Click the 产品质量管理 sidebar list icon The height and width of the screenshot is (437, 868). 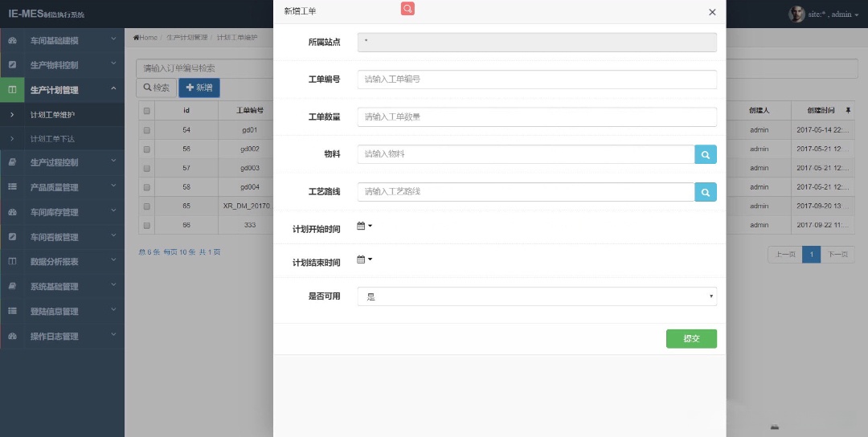coord(12,187)
